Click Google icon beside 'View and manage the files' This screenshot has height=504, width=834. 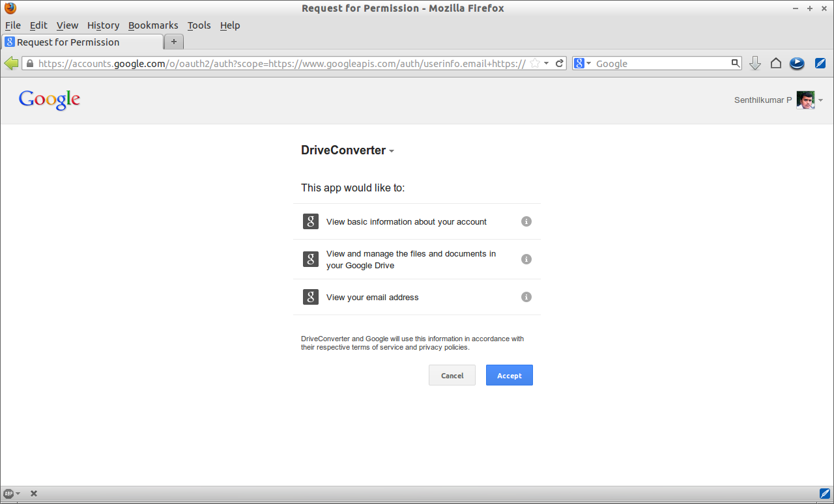(x=311, y=259)
